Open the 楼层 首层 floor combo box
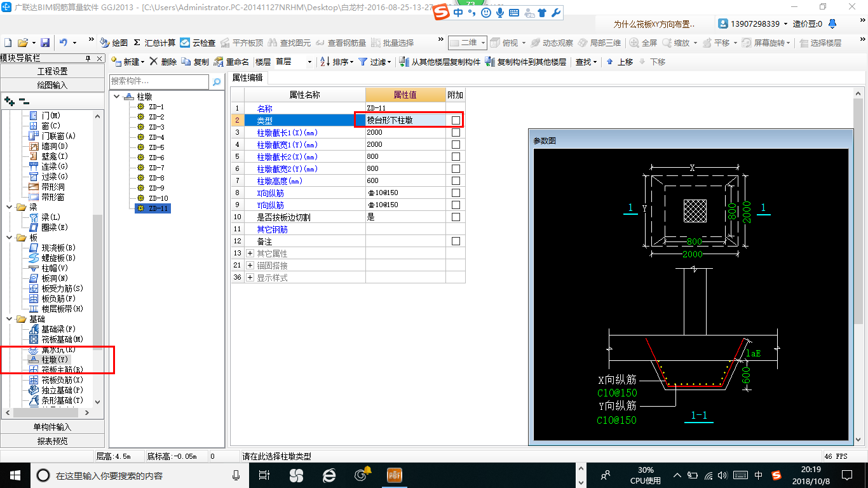The height and width of the screenshot is (488, 868). tap(294, 62)
